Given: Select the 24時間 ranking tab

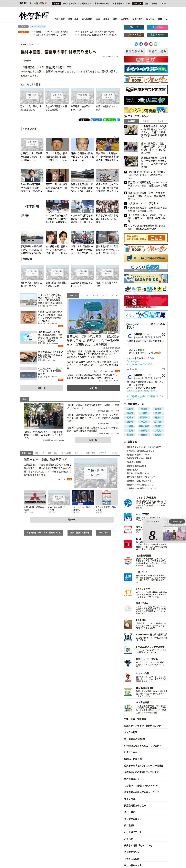Looking at the screenshot, I should coord(131,121).
